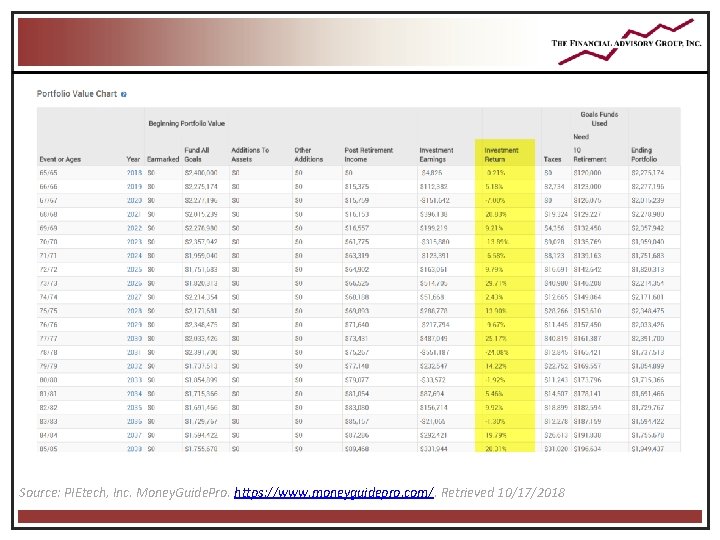This screenshot has height=540, width=720.
Task: Click the 75/75 age row label
Action: coord(48,311)
